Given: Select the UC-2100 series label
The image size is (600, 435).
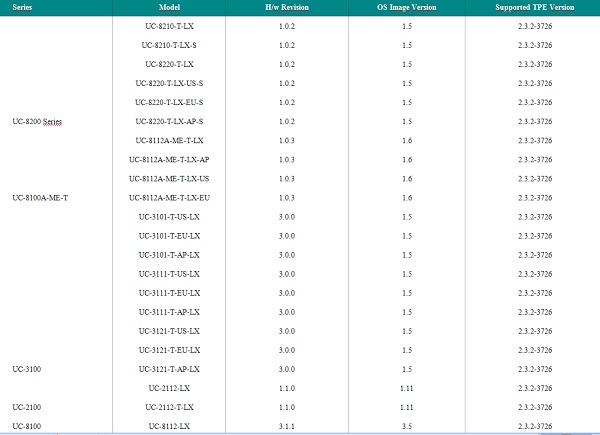Looking at the screenshot, I should pyautogui.click(x=27, y=407).
